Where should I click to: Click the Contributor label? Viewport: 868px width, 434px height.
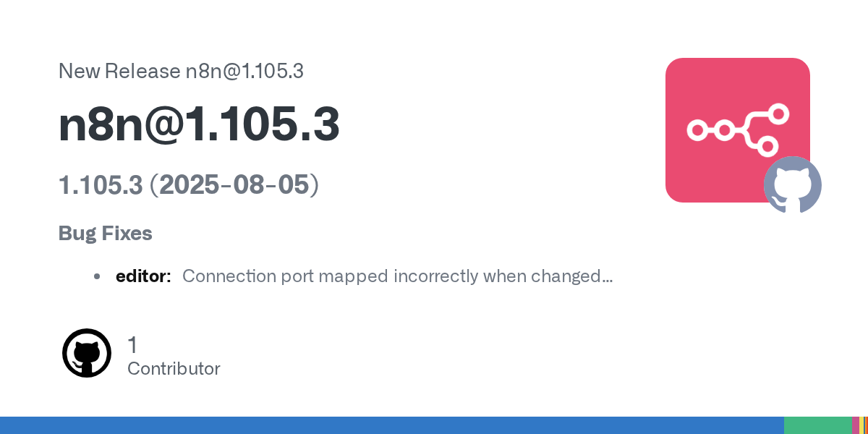[x=174, y=369]
